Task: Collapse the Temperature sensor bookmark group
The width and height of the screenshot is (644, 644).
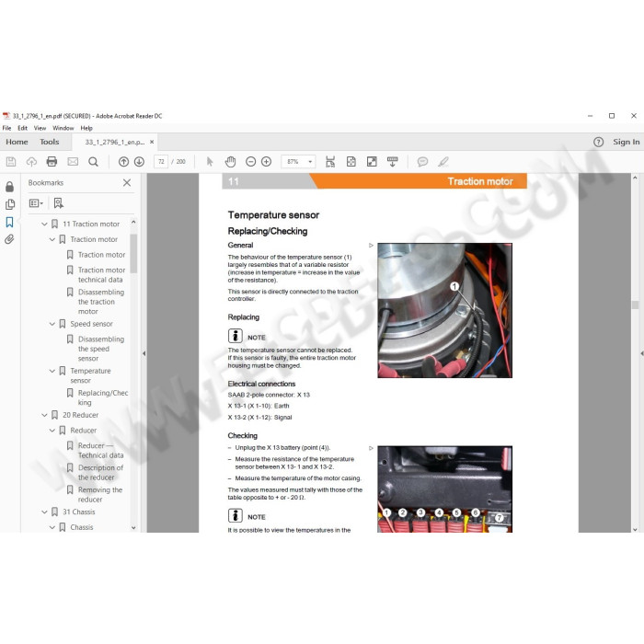Action: point(52,371)
